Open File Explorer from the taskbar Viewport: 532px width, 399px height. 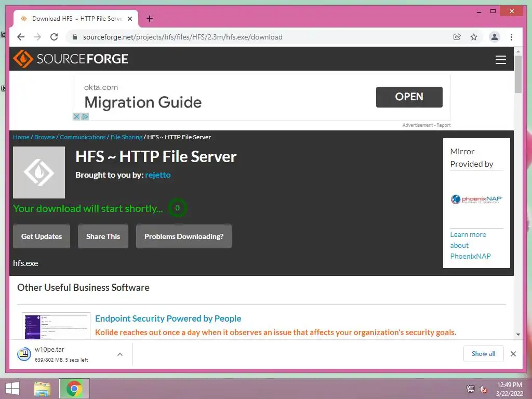42,389
